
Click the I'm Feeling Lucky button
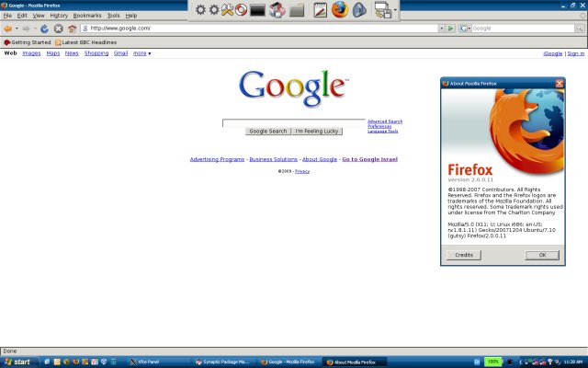(x=317, y=131)
